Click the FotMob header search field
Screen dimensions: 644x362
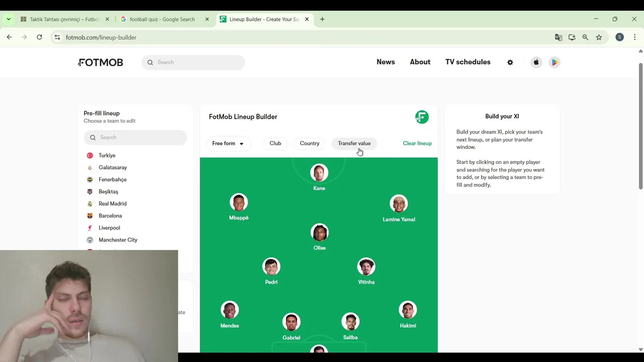pyautogui.click(x=193, y=62)
